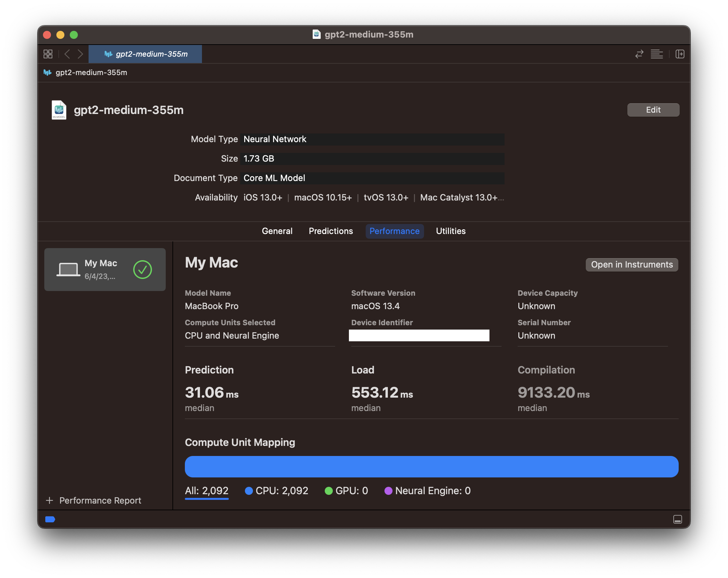Click the blue filter tag icon
The width and height of the screenshot is (728, 578).
pyautogui.click(x=50, y=519)
